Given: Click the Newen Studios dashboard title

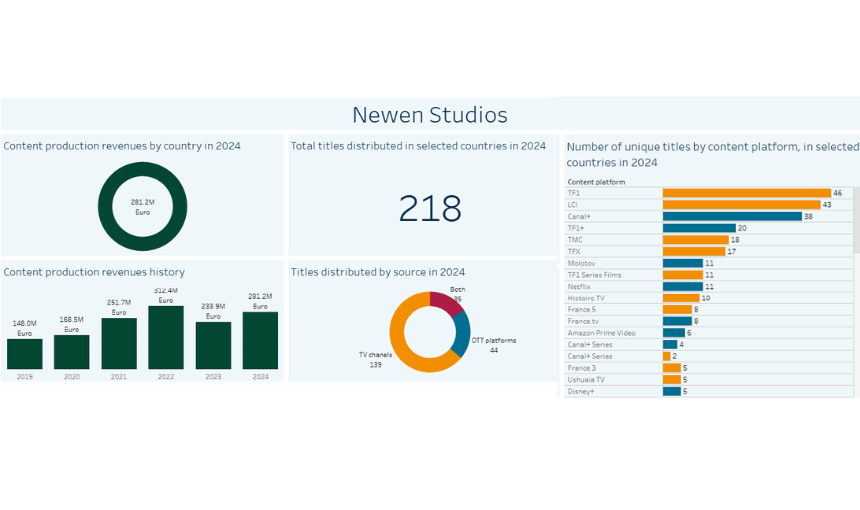Looking at the screenshot, I should coord(430,115).
